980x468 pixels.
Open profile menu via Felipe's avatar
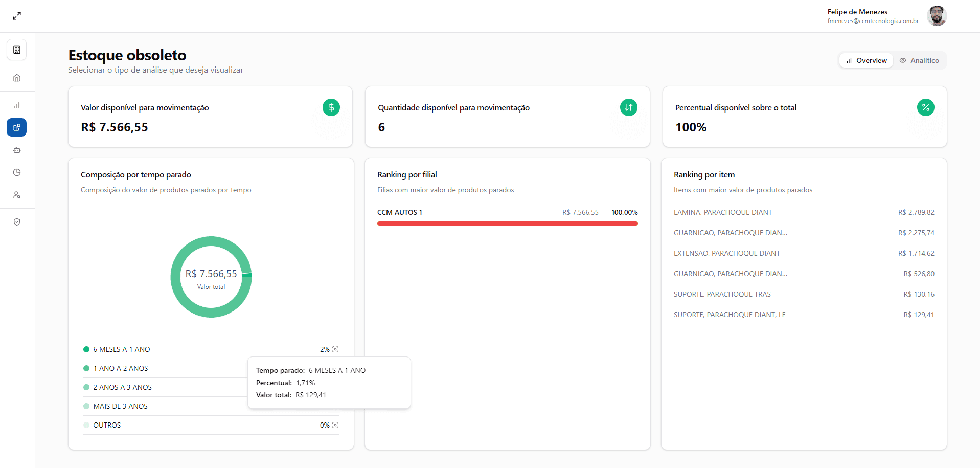pos(937,16)
